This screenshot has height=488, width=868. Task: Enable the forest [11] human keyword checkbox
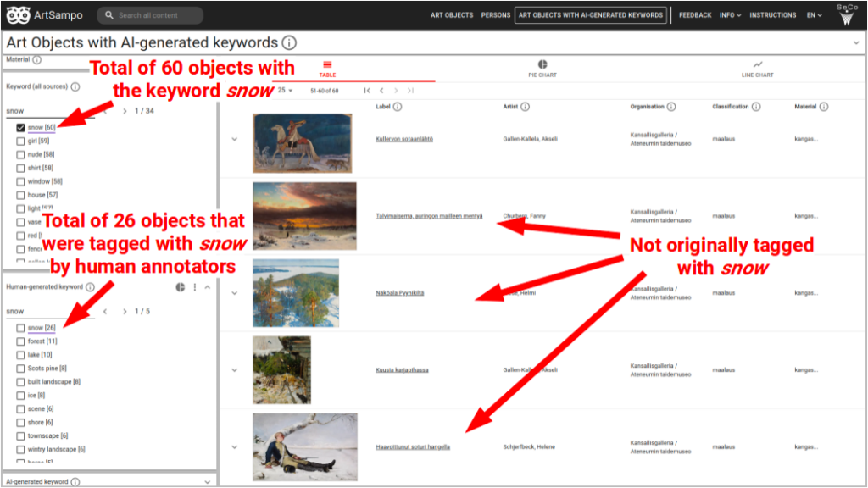click(21, 341)
